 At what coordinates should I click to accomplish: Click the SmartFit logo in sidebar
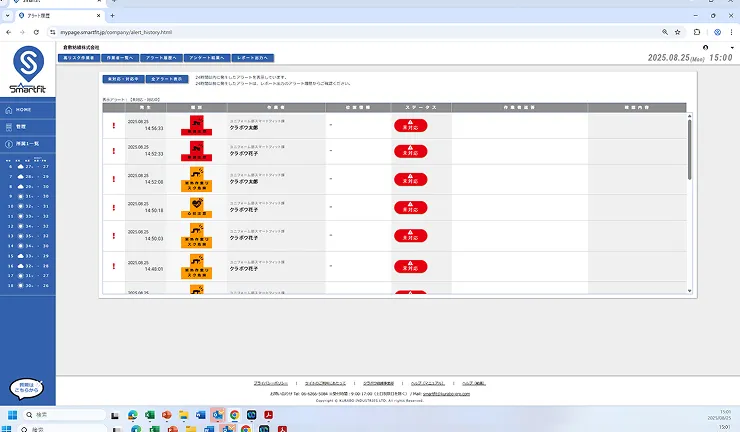click(x=27, y=71)
